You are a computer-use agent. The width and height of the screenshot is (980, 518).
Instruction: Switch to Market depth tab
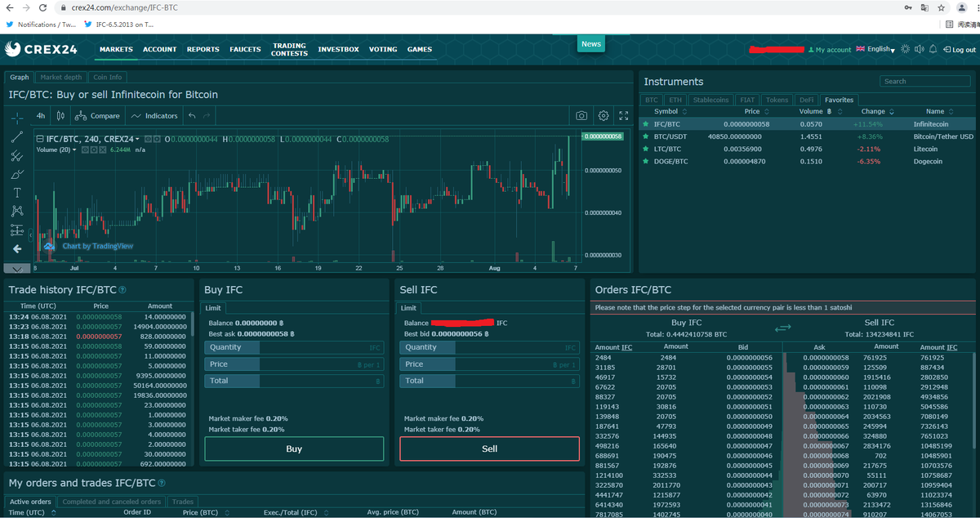pyautogui.click(x=61, y=77)
